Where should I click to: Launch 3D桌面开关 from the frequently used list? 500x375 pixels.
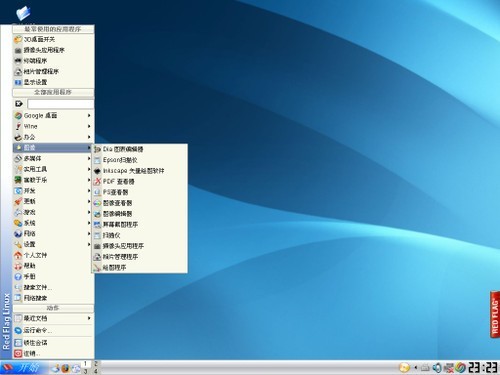[53, 39]
